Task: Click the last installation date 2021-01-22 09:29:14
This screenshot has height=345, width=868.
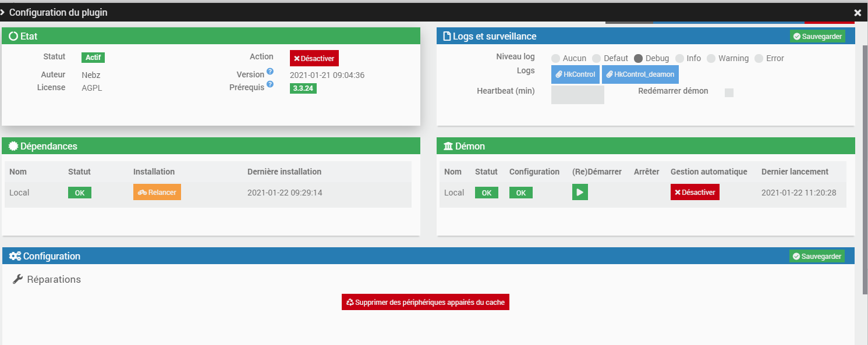Action: tap(285, 193)
